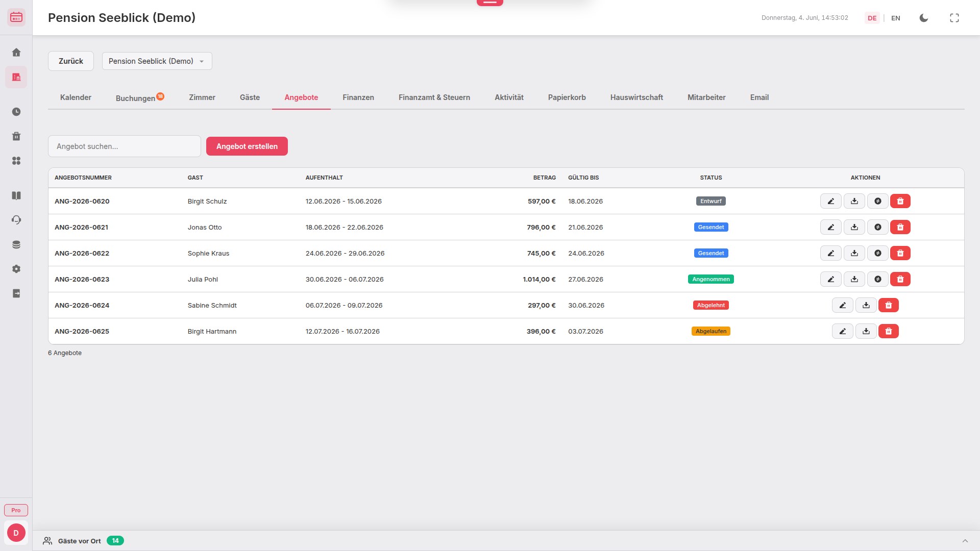Viewport: 980px width, 551px height.
Task: Delete offer ANG-2026-0622
Action: coord(900,253)
